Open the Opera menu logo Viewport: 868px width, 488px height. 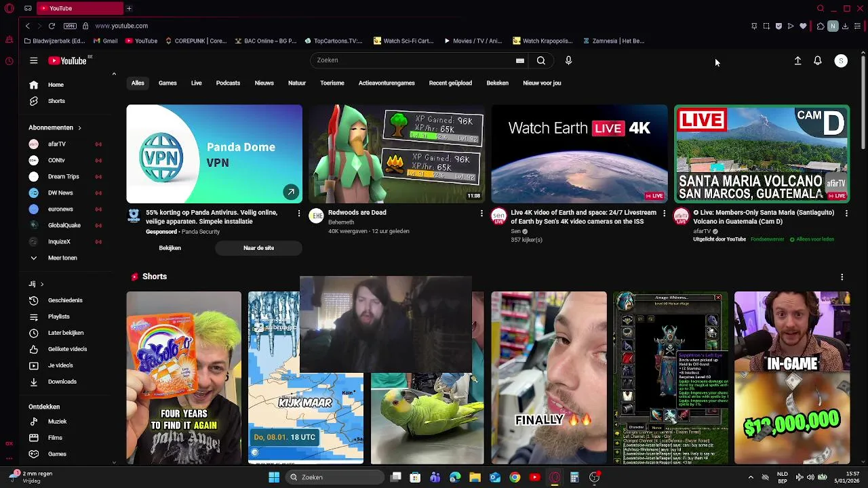[x=9, y=8]
